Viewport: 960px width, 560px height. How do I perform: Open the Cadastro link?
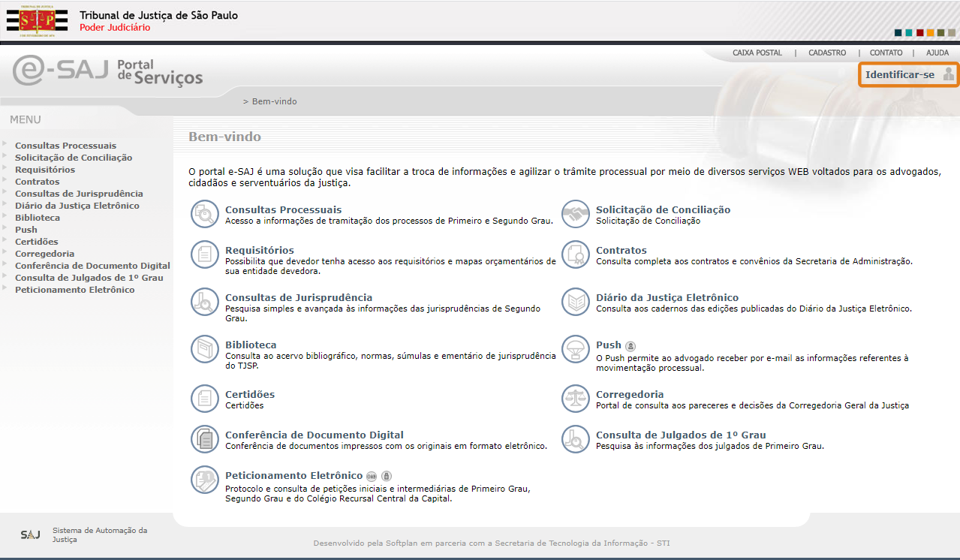coord(827,53)
